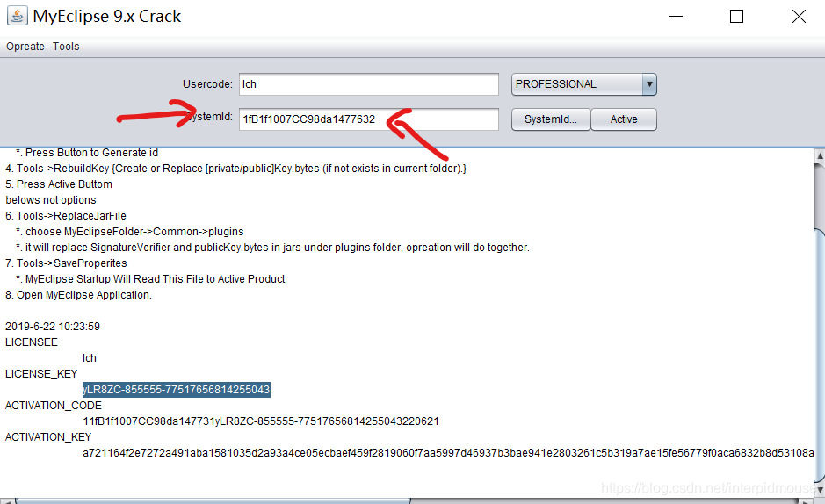Click the ACTIVATION_KEY label line
This screenshot has width=825, height=504.
48,436
